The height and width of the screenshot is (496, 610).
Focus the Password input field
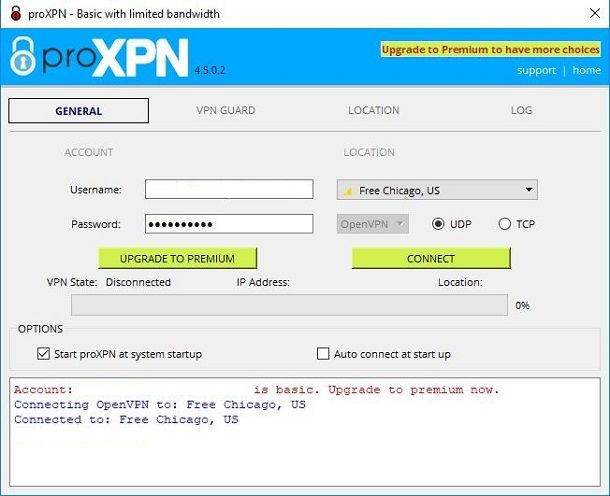pos(229,224)
